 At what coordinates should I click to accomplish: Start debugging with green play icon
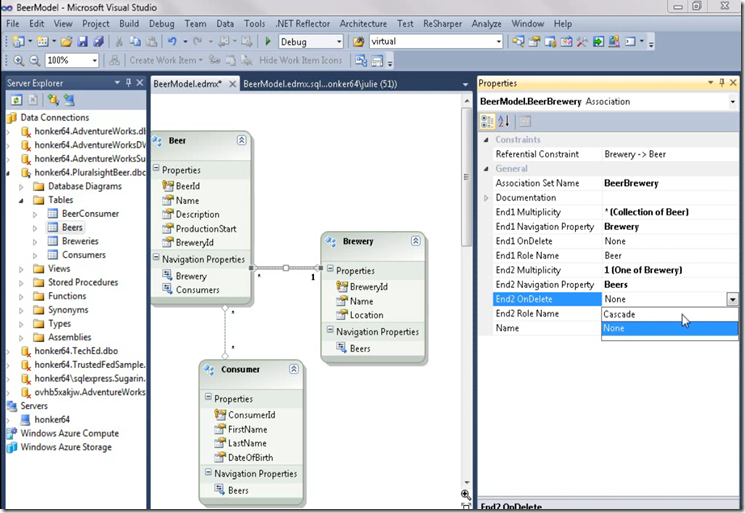point(267,42)
